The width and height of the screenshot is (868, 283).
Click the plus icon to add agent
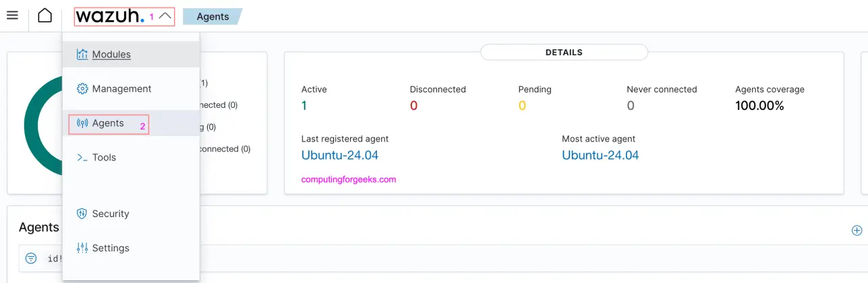[x=857, y=230]
